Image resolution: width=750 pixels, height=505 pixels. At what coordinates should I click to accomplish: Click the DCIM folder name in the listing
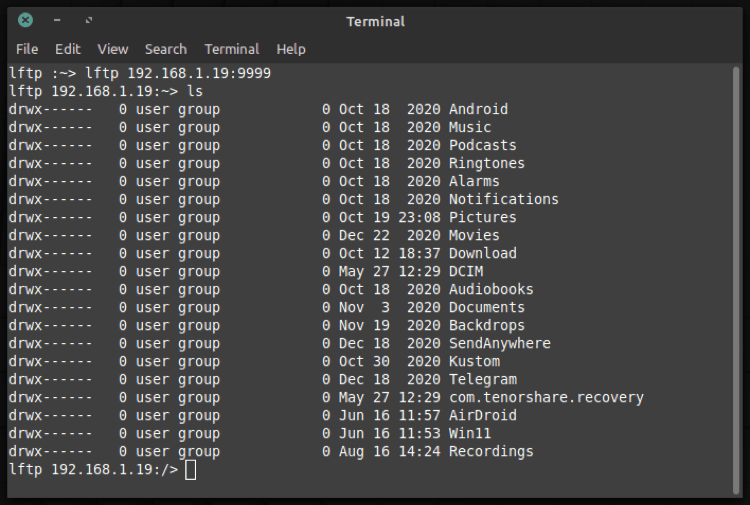pyautogui.click(x=465, y=271)
